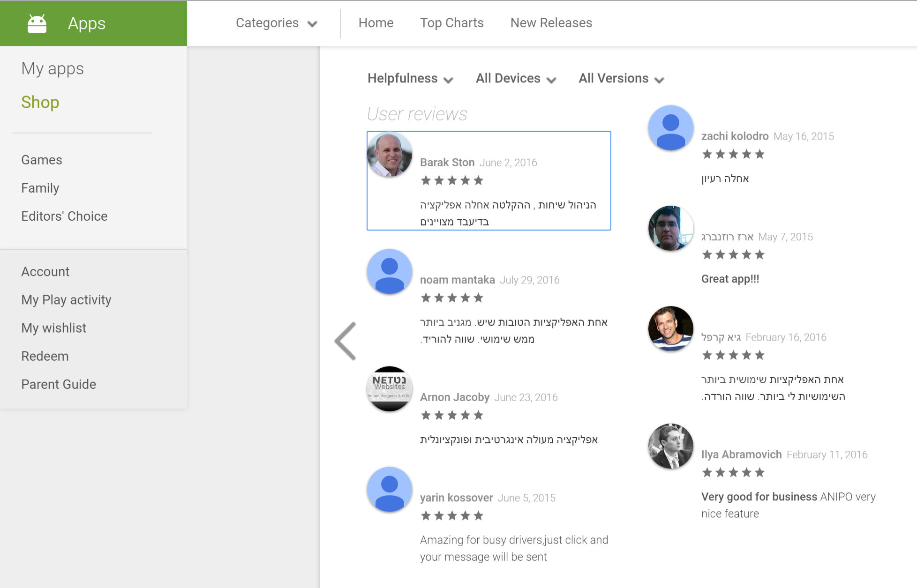Open My Play activity link

point(66,300)
